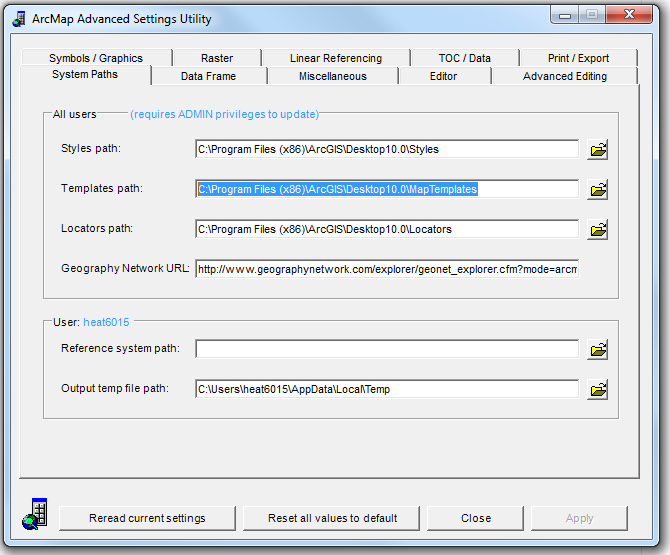Image resolution: width=670 pixels, height=555 pixels.
Task: Click the 'Geography Network URL:' label
Action: tap(125, 268)
